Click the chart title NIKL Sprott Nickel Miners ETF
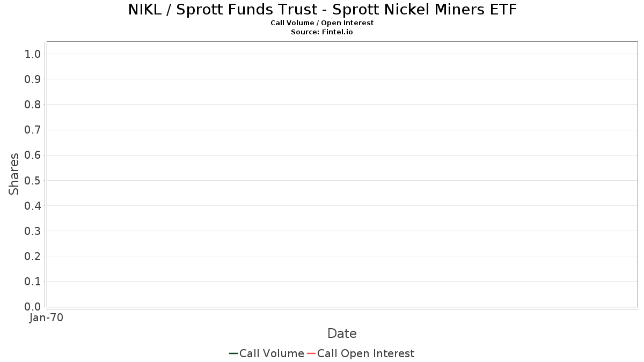The height and width of the screenshot is (362, 644). 322,10
